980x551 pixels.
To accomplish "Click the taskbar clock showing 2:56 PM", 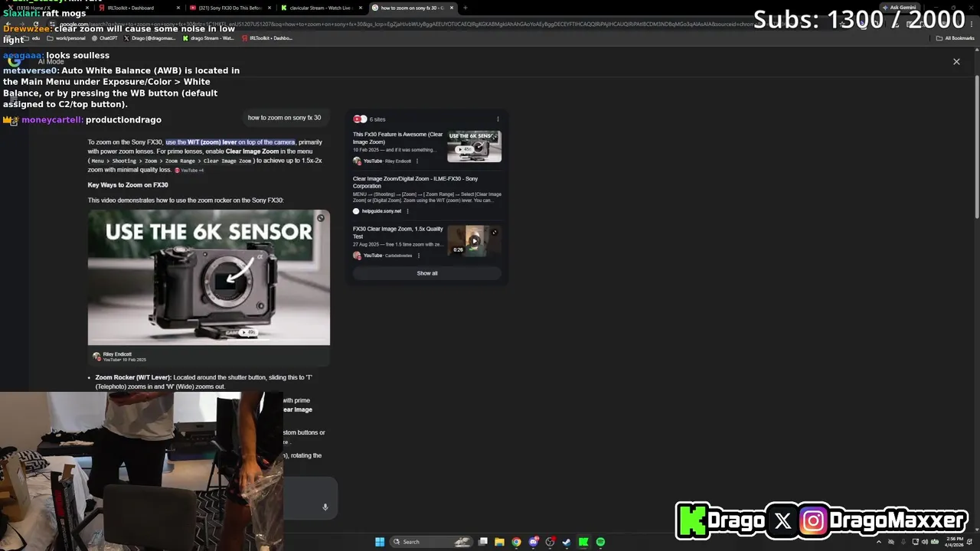I will pos(954,542).
